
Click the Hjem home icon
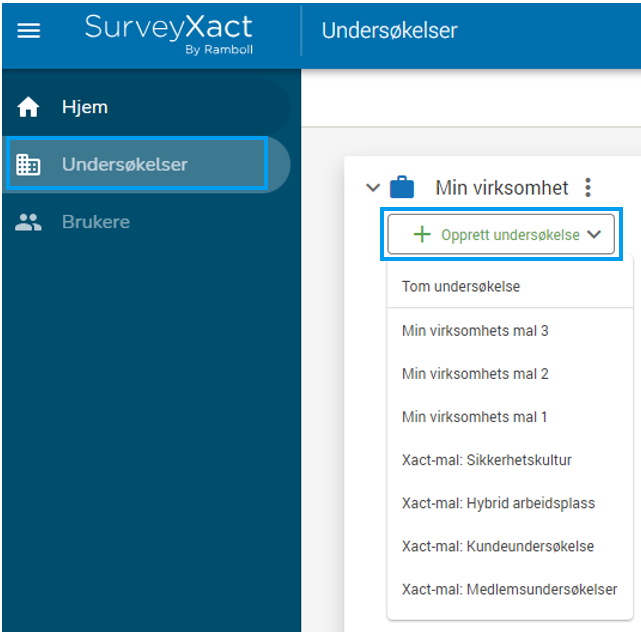coord(28,107)
